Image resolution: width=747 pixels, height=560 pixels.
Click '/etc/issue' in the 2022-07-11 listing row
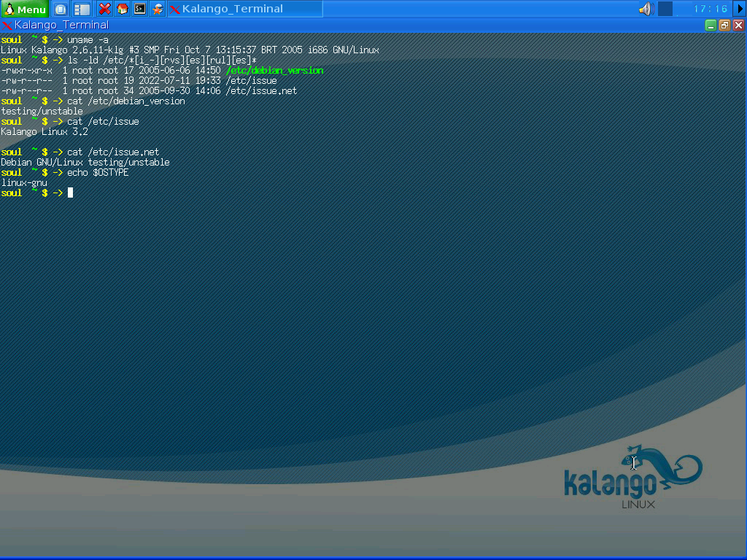252,80
